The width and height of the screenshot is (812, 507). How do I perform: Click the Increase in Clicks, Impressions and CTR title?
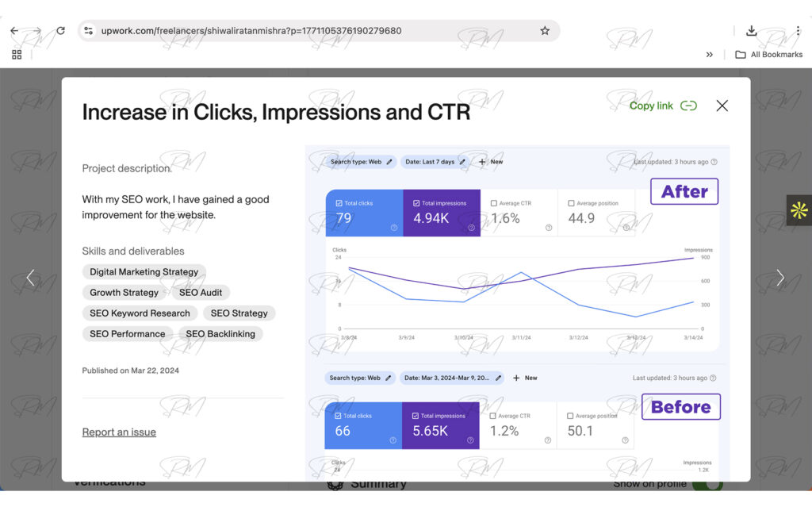pyautogui.click(x=276, y=112)
